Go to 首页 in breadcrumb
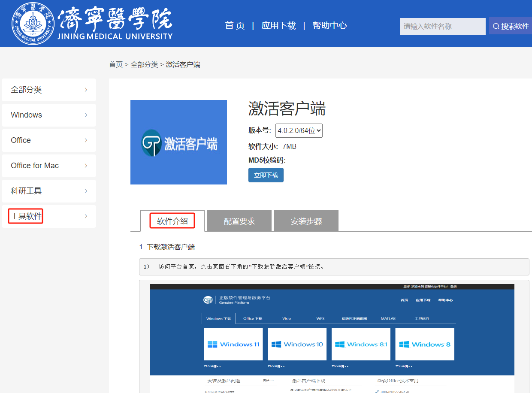Image resolution: width=532 pixels, height=393 pixels. 116,64
